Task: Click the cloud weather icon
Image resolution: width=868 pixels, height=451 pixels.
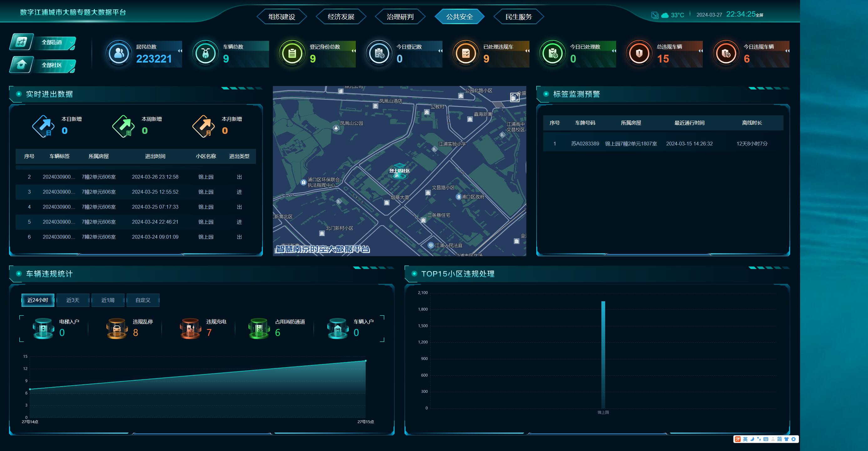Action: click(x=665, y=15)
